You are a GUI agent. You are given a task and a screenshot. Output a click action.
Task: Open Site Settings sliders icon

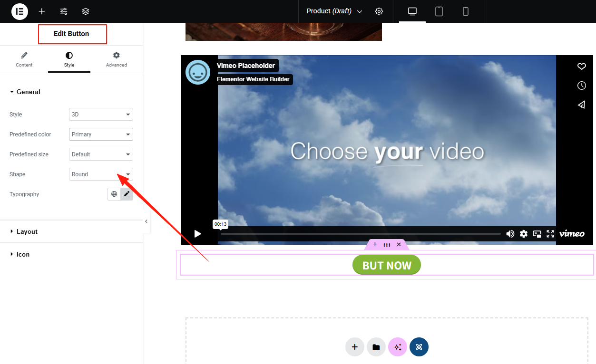(x=64, y=11)
